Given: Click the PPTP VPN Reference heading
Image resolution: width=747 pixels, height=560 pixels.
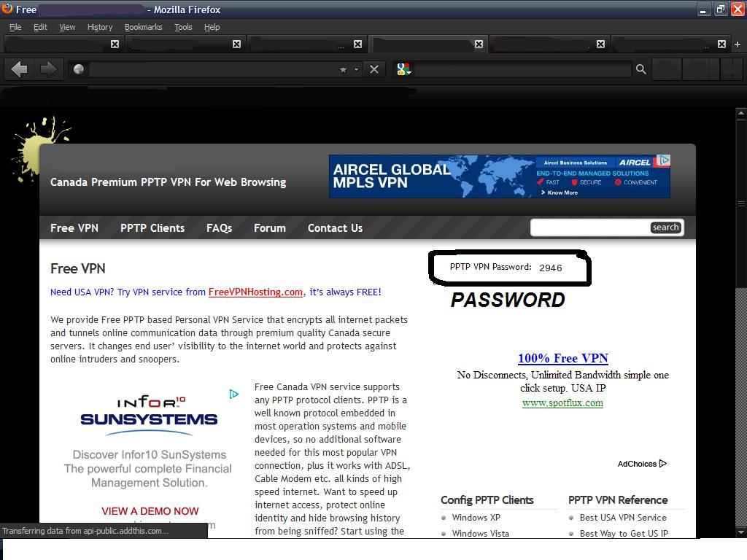Looking at the screenshot, I should pyautogui.click(x=618, y=500).
